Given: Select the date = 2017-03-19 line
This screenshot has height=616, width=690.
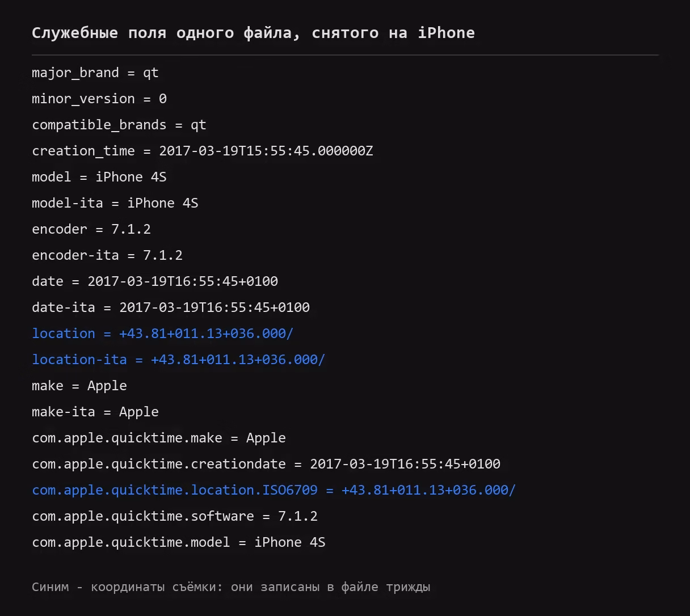Looking at the screenshot, I should point(155,281).
